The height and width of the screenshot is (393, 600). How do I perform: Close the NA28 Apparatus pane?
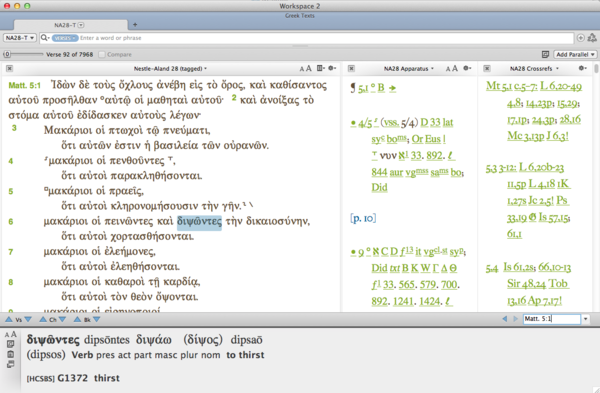(351, 68)
